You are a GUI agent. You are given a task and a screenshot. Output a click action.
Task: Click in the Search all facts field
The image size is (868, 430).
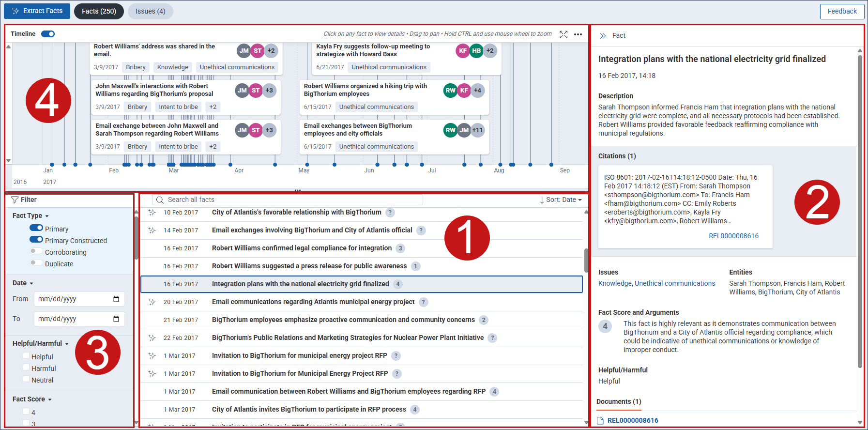pos(288,200)
